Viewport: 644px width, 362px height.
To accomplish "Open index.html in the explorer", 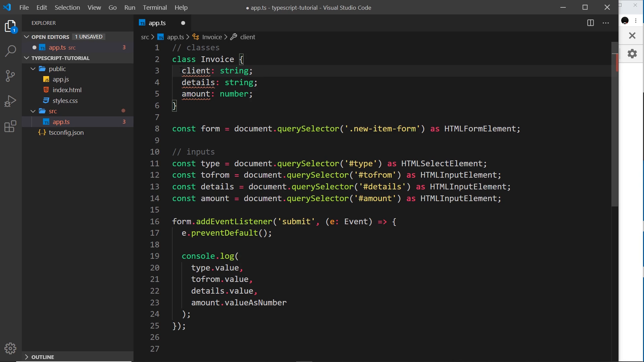I will click(x=67, y=90).
